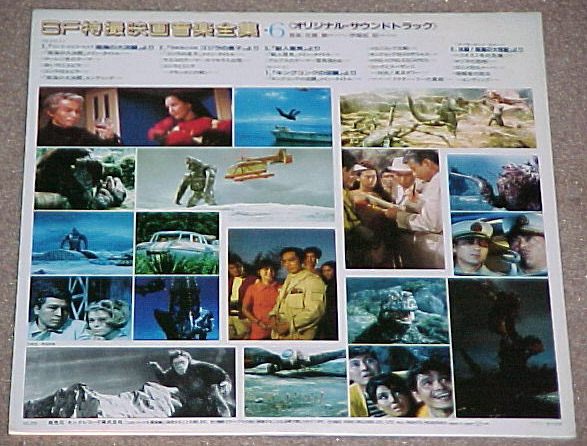Viewport: 587px width, 446px height.
Task: Click the subtitle オリジナル・サウンドトラック
Action: [363, 26]
